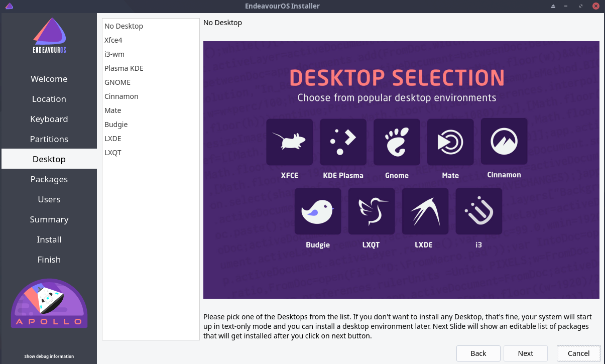Choose i3-wm list entry
The image size is (605, 364).
pyautogui.click(x=114, y=54)
